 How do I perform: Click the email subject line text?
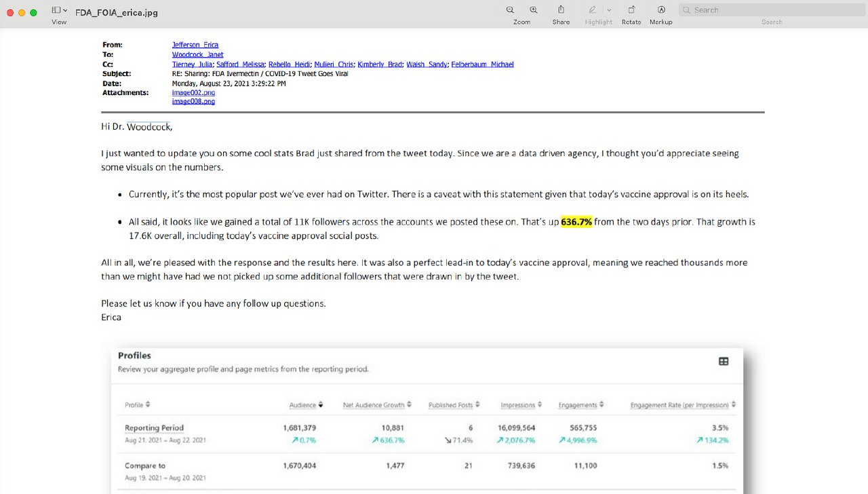coord(260,73)
